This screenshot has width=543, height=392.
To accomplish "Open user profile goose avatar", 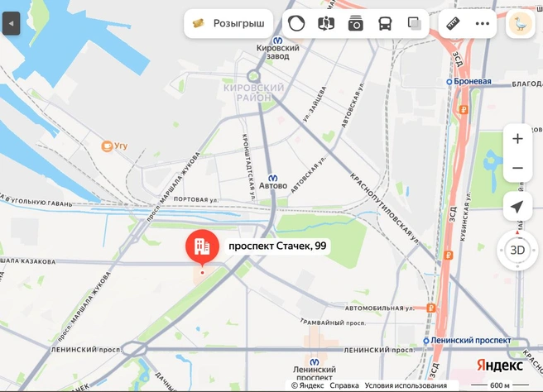I will 521,24.
